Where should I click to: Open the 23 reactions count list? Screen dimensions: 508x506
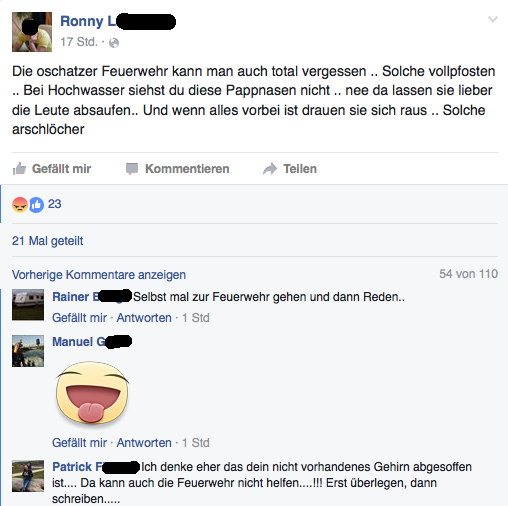click(x=55, y=204)
